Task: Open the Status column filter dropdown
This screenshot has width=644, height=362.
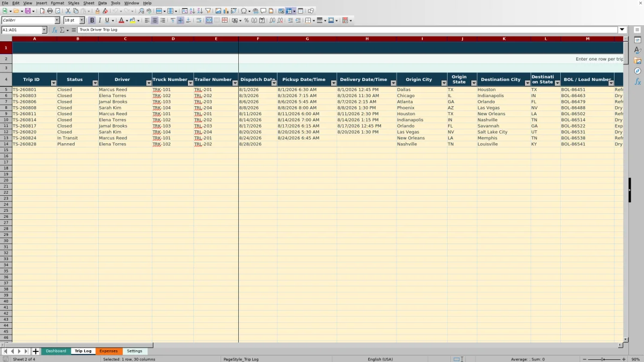Action: click(x=96, y=83)
